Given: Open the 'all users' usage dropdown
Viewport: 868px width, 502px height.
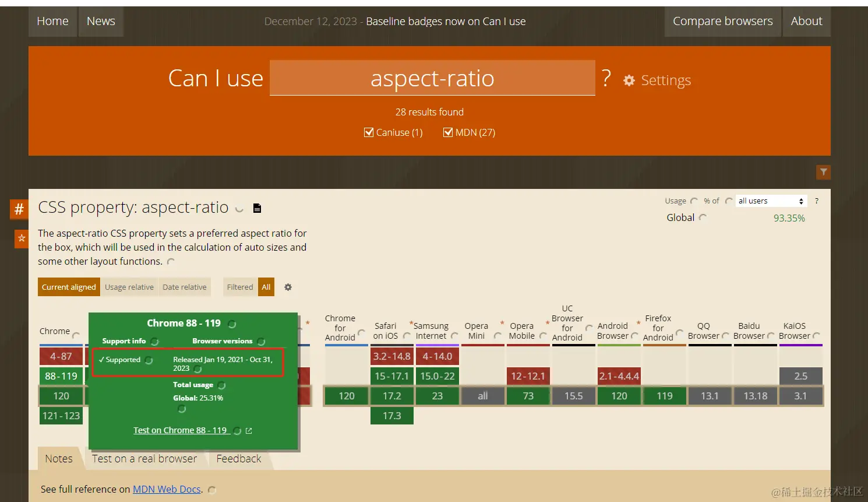Looking at the screenshot, I should tap(771, 201).
